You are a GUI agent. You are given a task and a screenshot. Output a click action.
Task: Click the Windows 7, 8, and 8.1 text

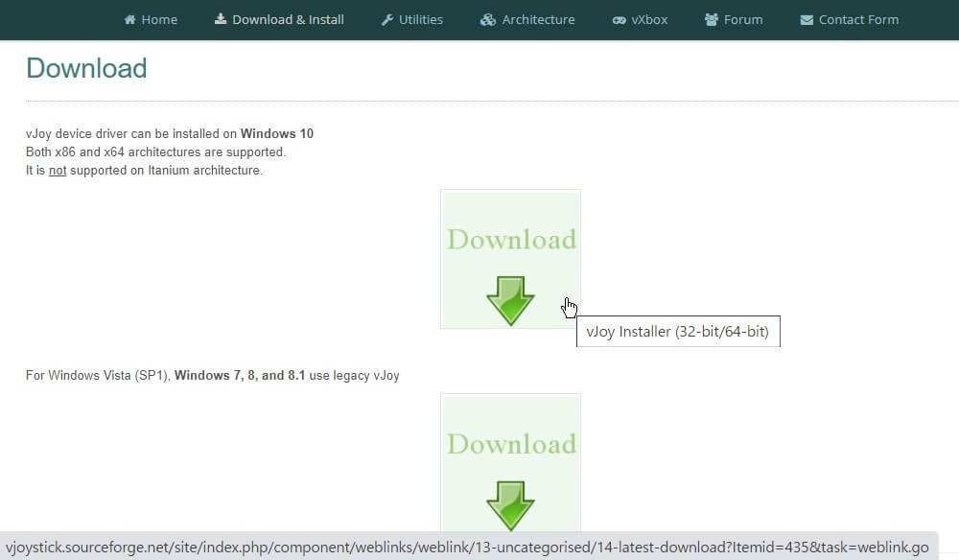pyautogui.click(x=240, y=375)
